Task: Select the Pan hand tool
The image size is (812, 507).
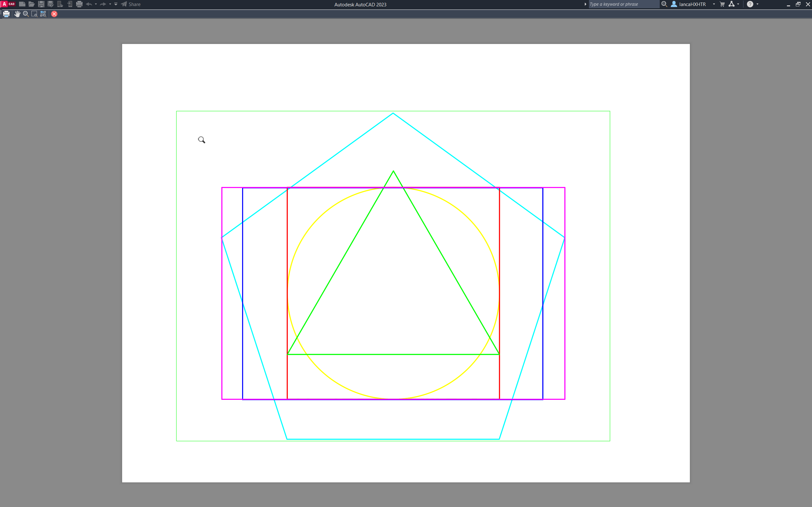Action: [x=17, y=14]
